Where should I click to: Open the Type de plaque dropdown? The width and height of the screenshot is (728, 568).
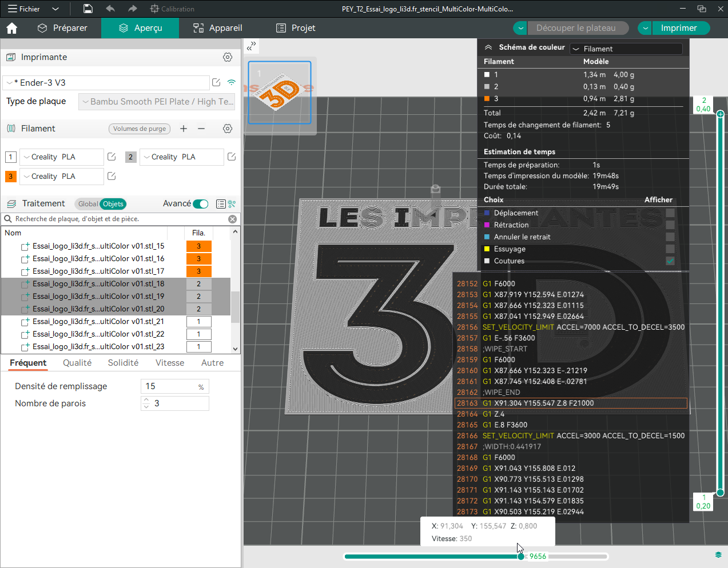[x=157, y=102]
